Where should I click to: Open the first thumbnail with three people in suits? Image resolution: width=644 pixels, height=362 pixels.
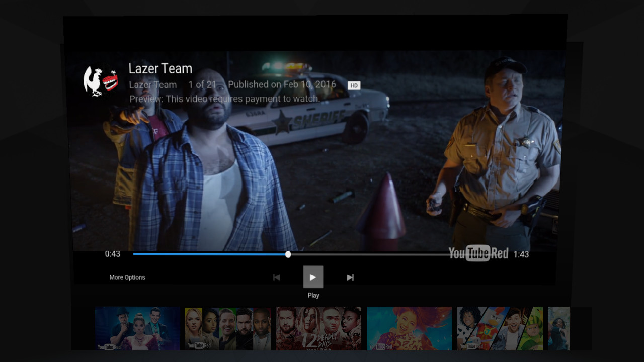[x=137, y=328]
